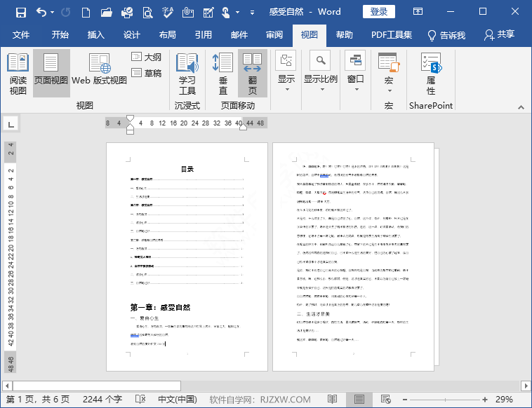Click the Sign in (登录) button
The height and width of the screenshot is (408, 532).
(379, 12)
